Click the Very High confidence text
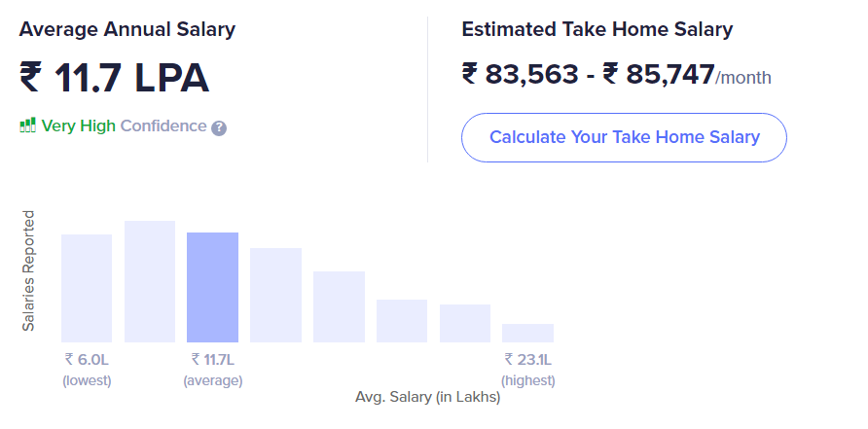Viewport: 868px width, 429px height. [x=78, y=125]
